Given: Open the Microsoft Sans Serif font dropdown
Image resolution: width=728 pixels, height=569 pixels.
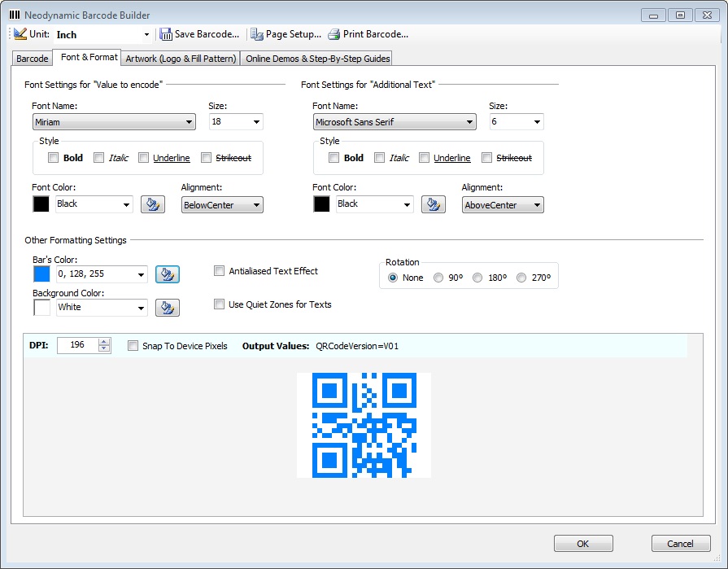Looking at the screenshot, I should tap(395, 122).
